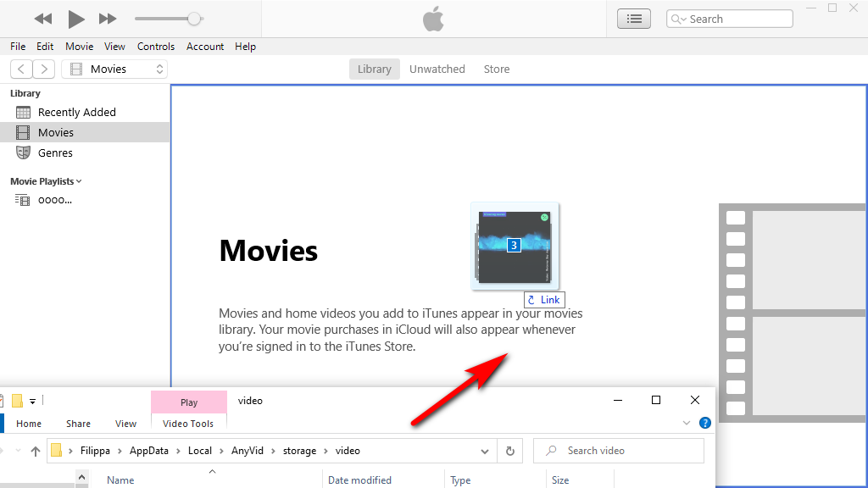
Task: Expand the Explorer ribbon chevron
Action: tap(687, 423)
